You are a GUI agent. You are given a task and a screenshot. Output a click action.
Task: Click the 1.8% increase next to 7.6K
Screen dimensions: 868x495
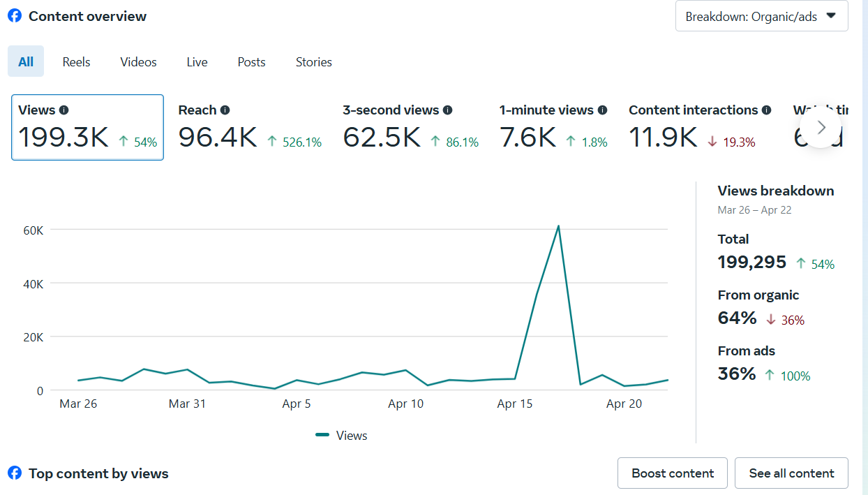pyautogui.click(x=586, y=142)
